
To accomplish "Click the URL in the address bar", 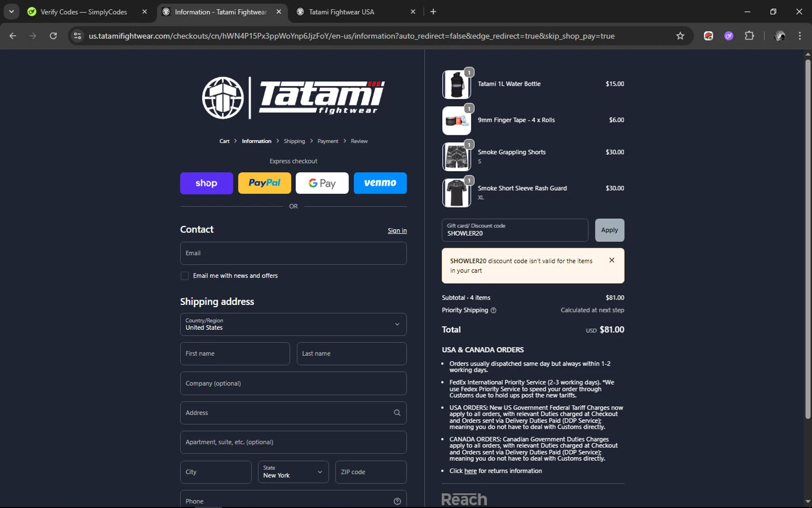I will (352, 36).
